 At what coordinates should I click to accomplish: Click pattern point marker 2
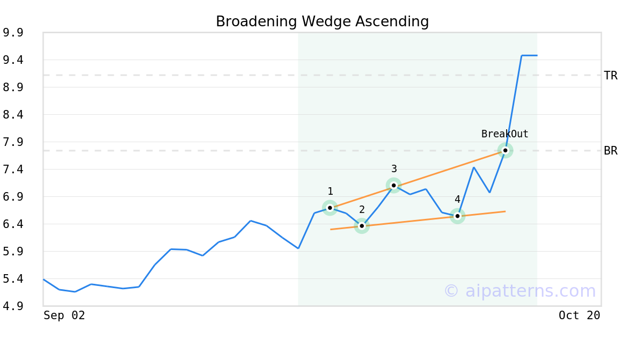362,226
